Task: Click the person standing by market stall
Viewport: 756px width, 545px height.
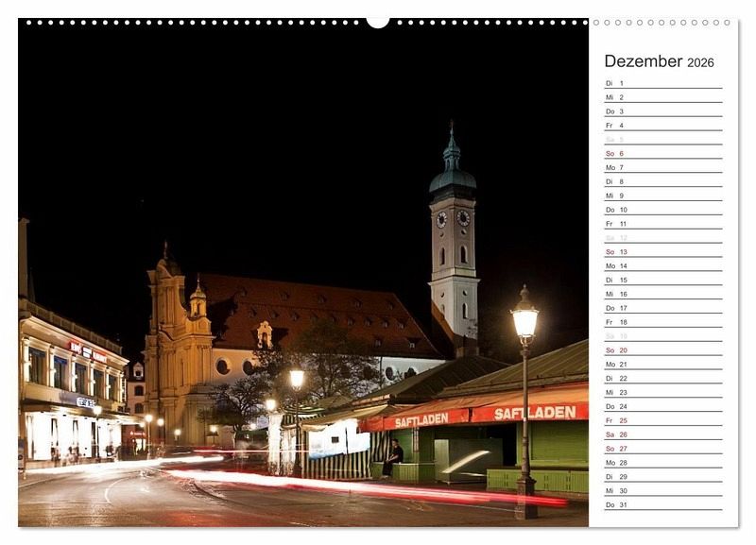Action: 392,457
